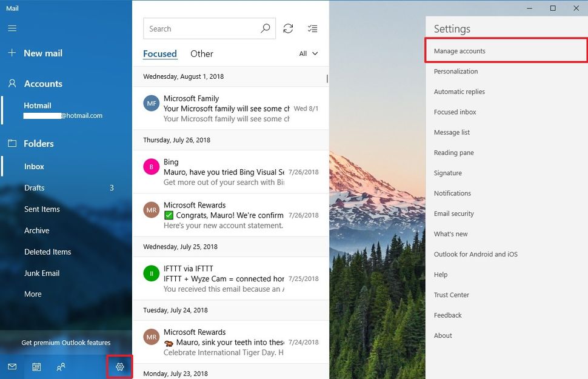Compose a message via New mail plus icon

click(x=12, y=53)
